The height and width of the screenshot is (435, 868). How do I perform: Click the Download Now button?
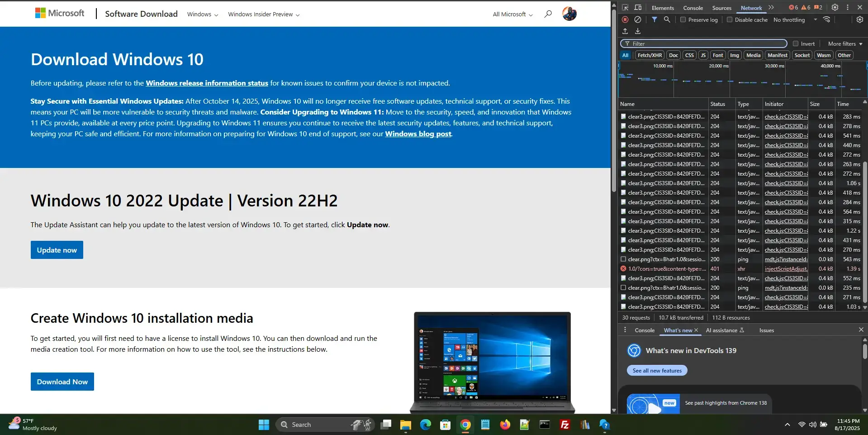pyautogui.click(x=62, y=382)
